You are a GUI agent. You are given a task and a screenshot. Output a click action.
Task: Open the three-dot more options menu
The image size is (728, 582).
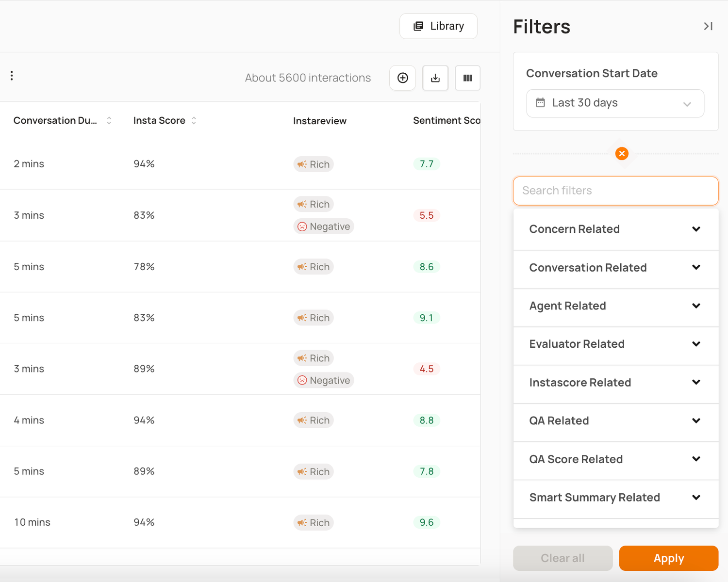12,76
